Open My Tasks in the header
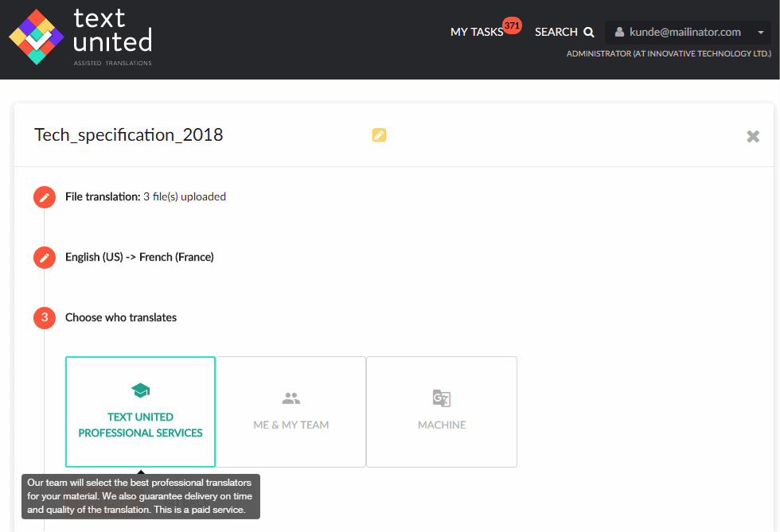780x532 pixels. (x=477, y=33)
